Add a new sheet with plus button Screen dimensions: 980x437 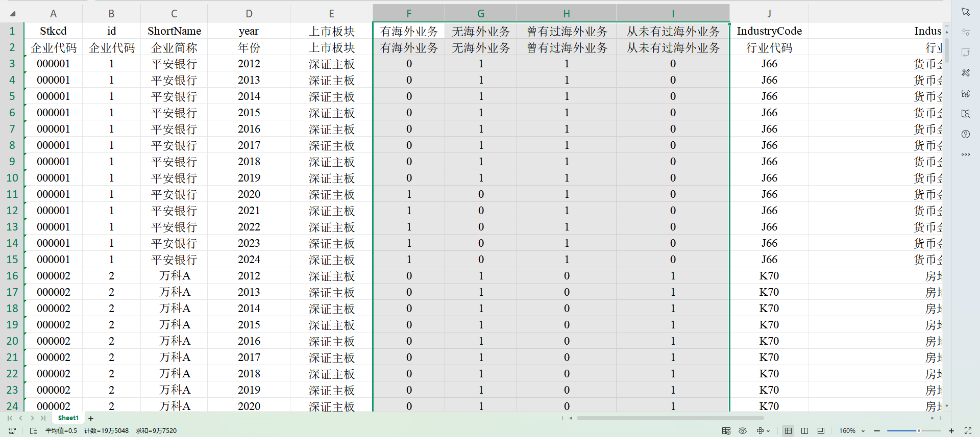click(x=91, y=419)
